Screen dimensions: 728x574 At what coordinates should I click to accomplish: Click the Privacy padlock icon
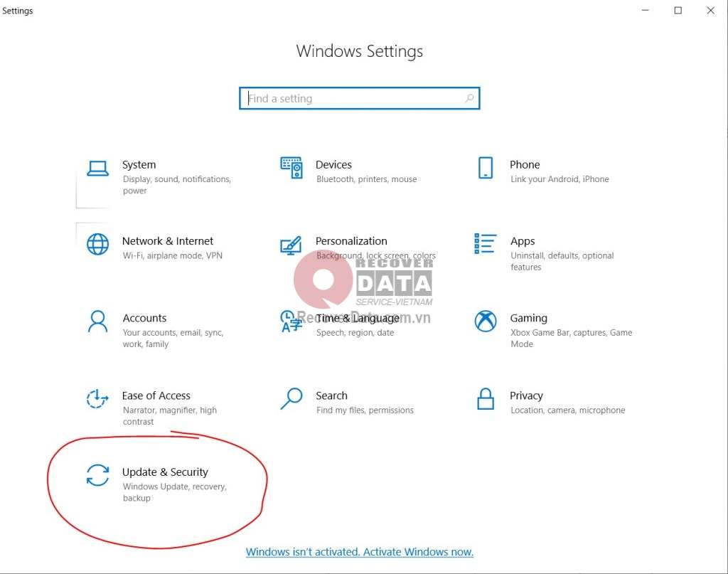click(486, 399)
